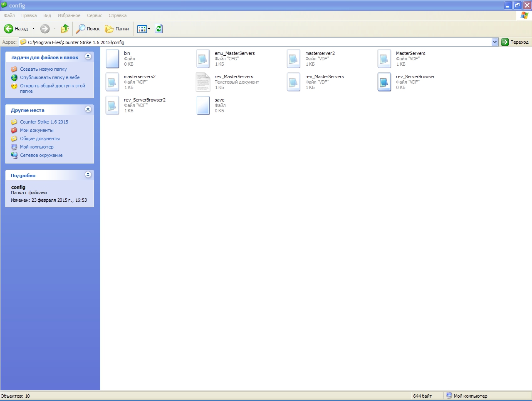Click the masterserver2 file name label
The width and height of the screenshot is (532, 401).
click(x=320, y=53)
